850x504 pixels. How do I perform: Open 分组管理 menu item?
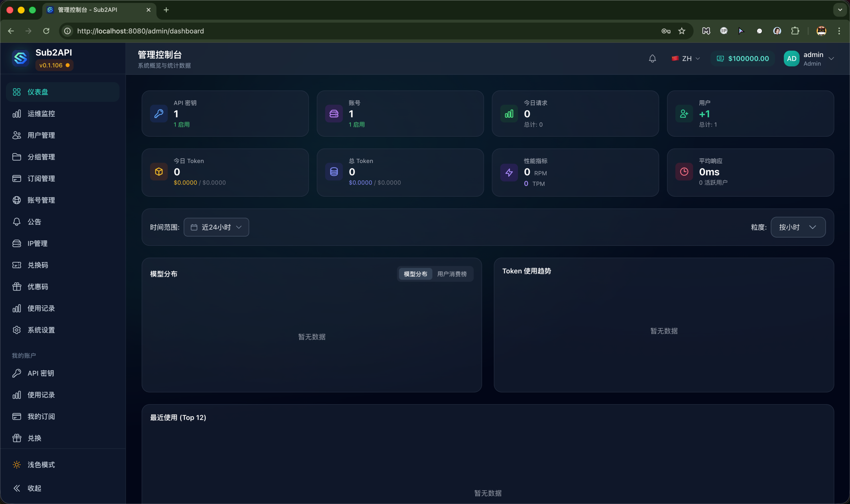41,157
